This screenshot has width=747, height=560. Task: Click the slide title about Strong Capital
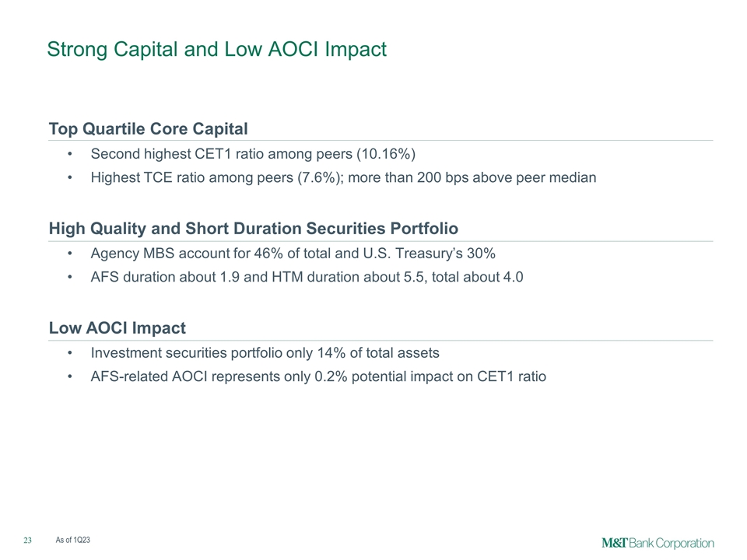click(x=216, y=50)
